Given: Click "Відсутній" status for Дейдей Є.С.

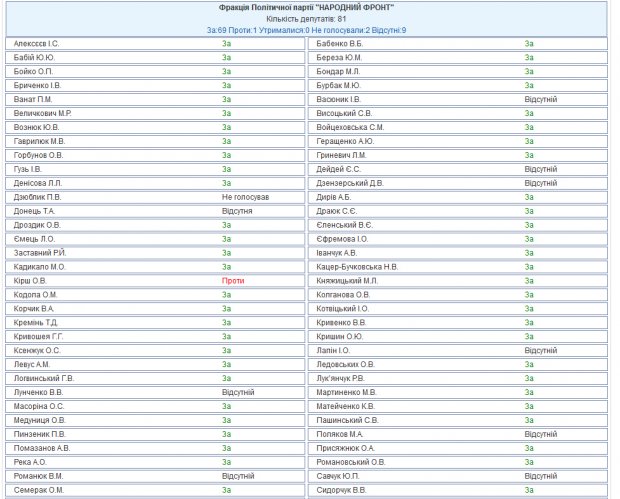Looking at the screenshot, I should pos(540,170).
